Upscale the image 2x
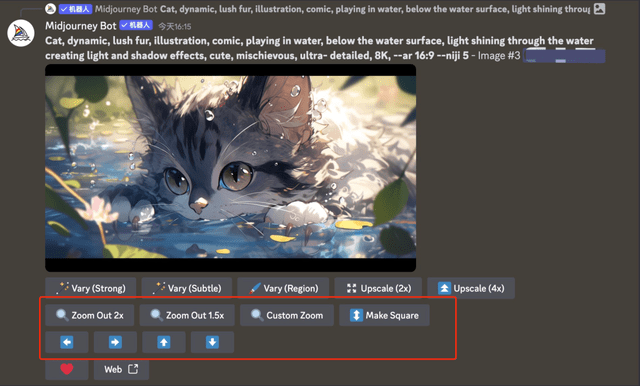This screenshot has width=640, height=386. (378, 288)
